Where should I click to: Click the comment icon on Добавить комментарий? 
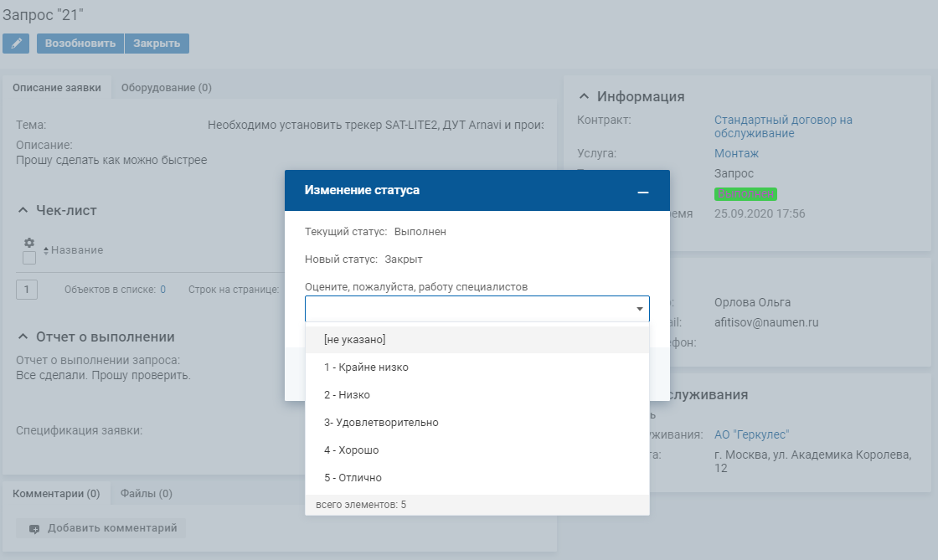point(34,529)
